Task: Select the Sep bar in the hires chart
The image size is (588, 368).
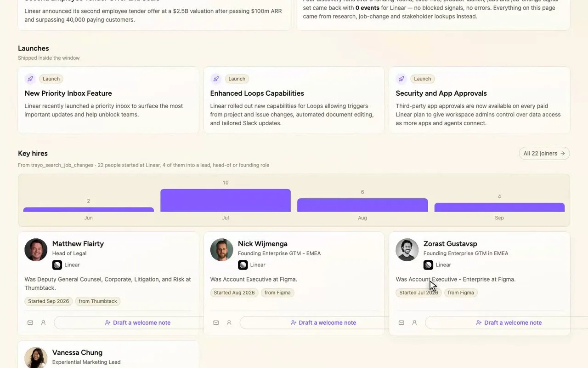Action: 499,207
